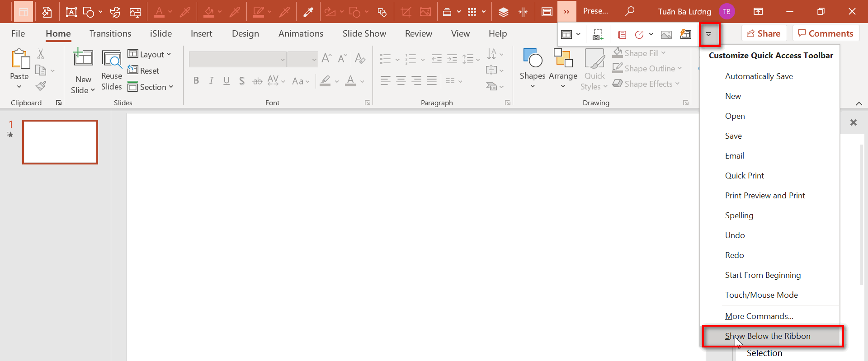Image resolution: width=868 pixels, height=361 pixels.
Task: Click the Shapes gallery icon
Action: pyautogui.click(x=533, y=58)
